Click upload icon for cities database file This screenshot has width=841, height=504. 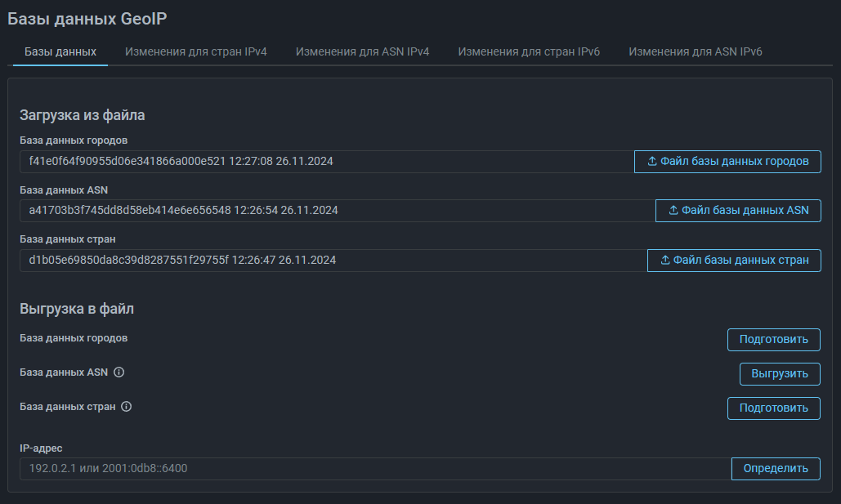point(652,162)
